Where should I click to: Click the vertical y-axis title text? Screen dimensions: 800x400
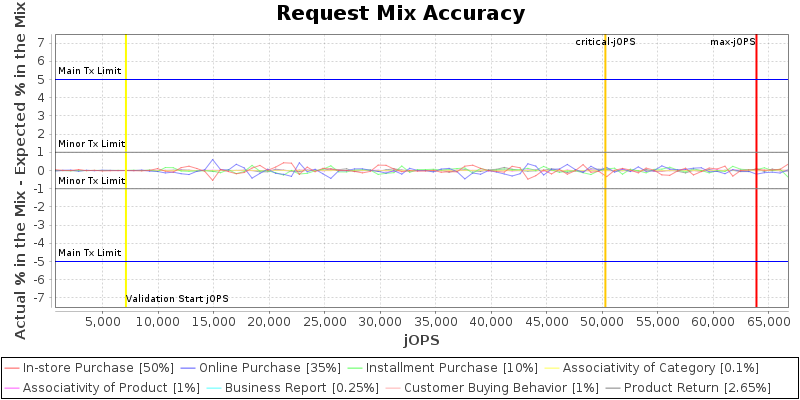click(21, 170)
